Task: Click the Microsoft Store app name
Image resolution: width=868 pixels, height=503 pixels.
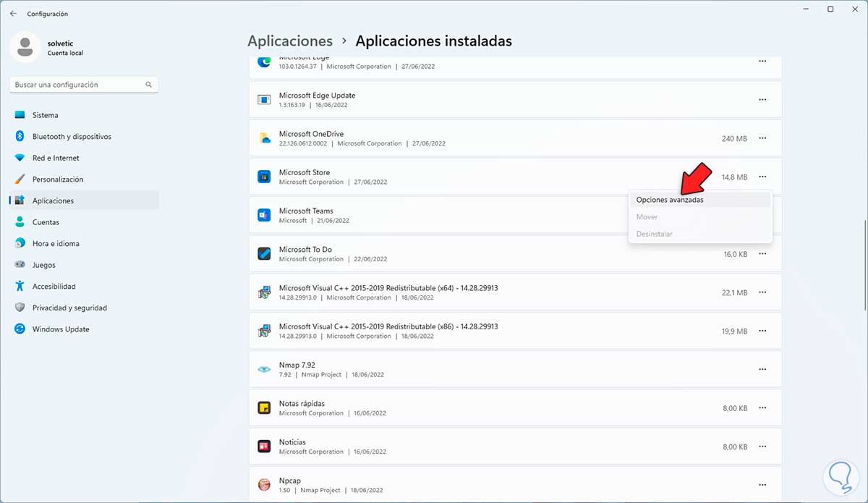Action: 305,172
